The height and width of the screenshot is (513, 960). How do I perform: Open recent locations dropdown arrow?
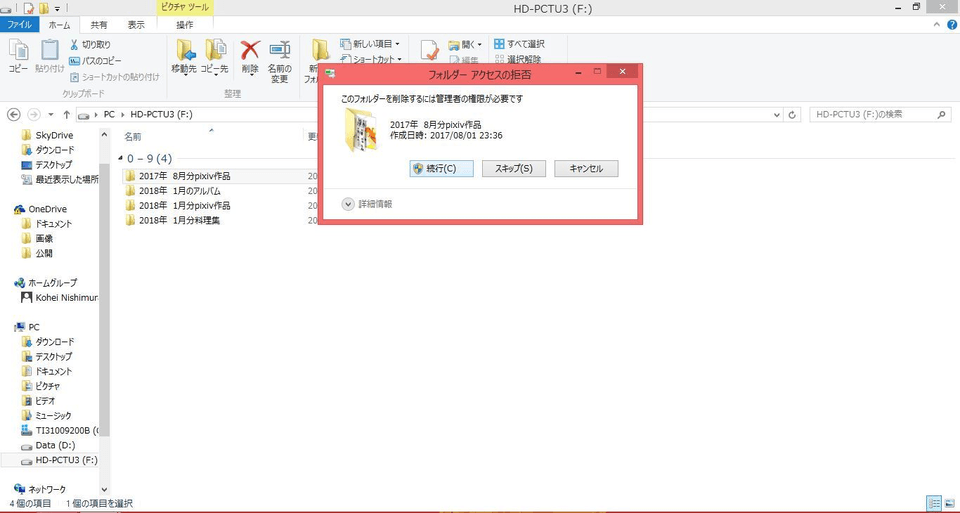(51, 114)
